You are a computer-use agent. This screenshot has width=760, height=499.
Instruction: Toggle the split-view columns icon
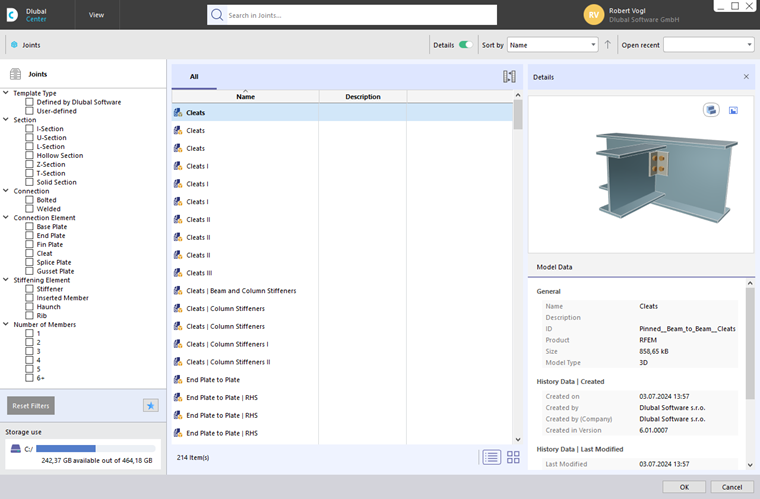[509, 77]
